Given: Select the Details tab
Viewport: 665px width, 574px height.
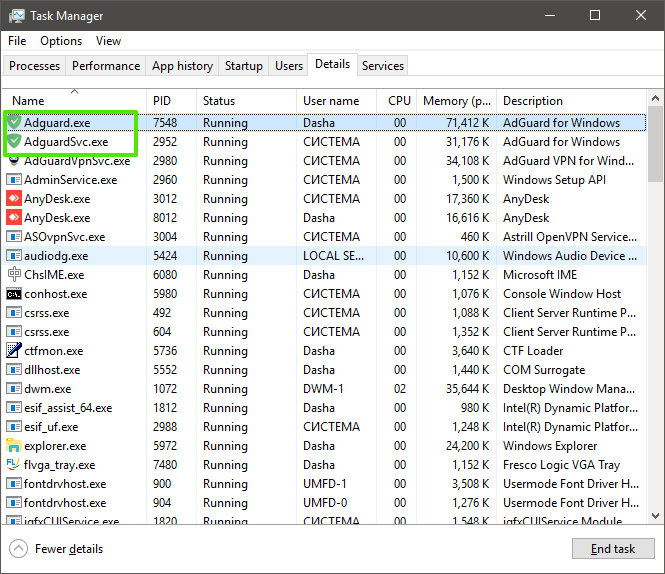Looking at the screenshot, I should coord(332,64).
